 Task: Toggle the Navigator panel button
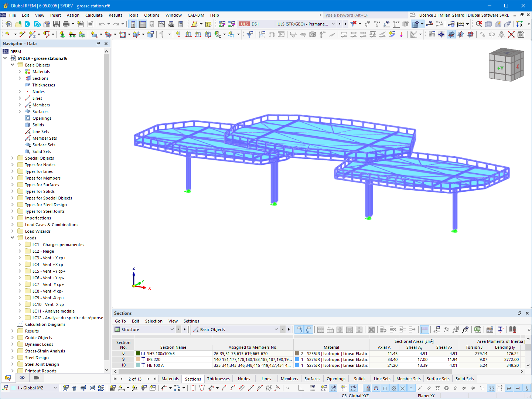point(133,24)
